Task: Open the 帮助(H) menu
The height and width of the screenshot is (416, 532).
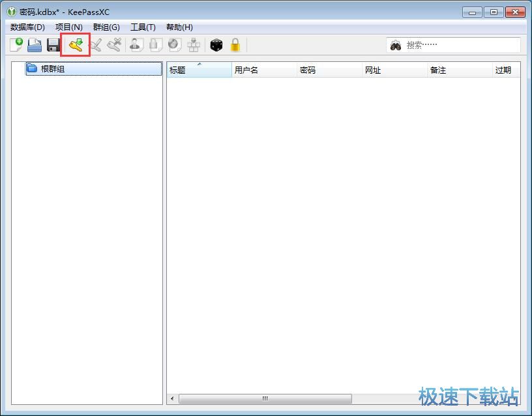Action: coord(179,27)
